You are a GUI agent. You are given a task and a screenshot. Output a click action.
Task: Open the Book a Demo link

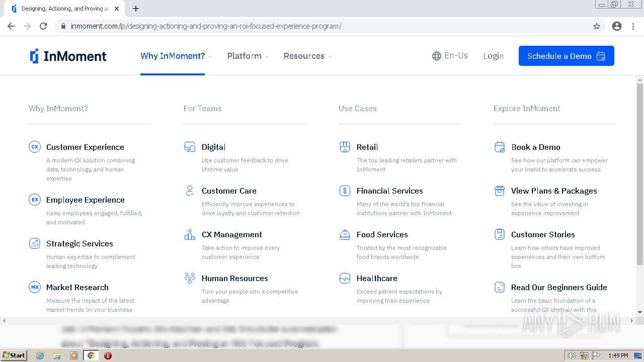536,147
